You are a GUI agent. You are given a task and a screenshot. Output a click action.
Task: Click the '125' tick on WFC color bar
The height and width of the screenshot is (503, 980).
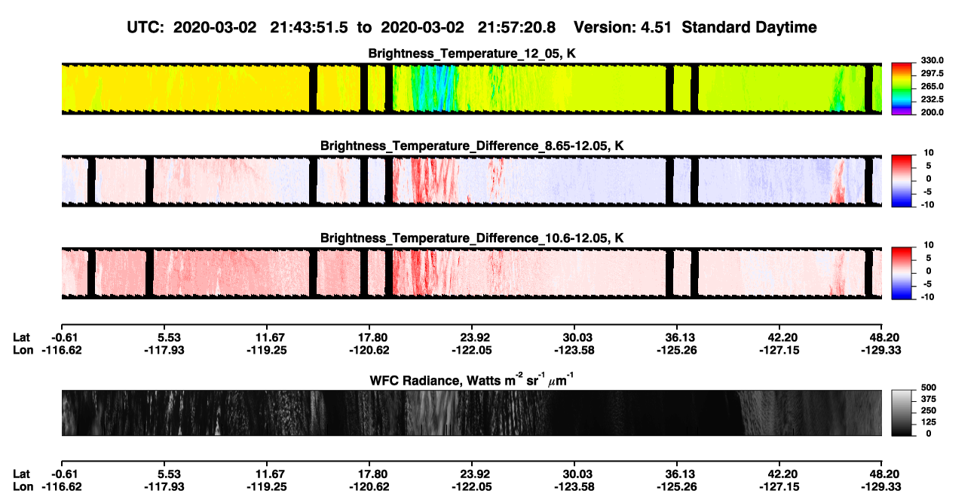929,422
